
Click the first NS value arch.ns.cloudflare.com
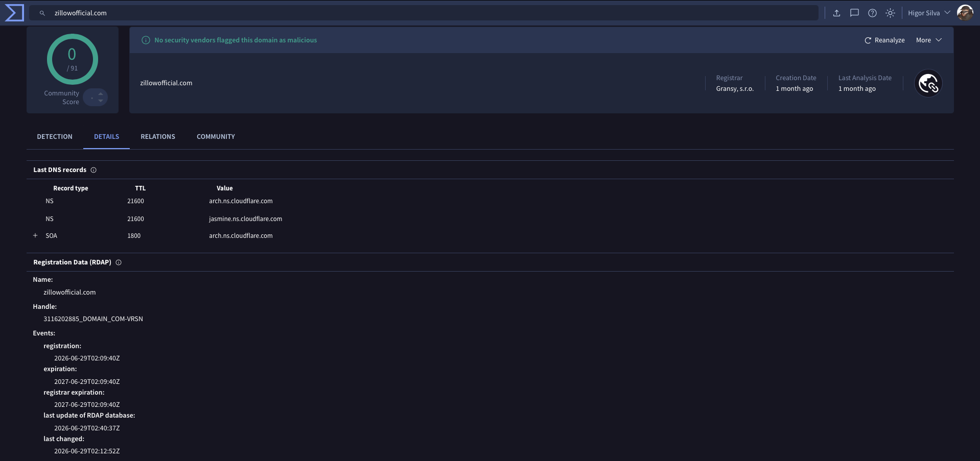pos(241,201)
